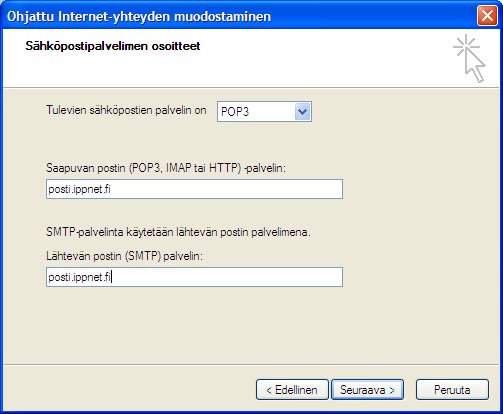Screen dimensions: 503x414
Task: Click the Saapuvan postin palvelin label
Action: tap(166, 168)
